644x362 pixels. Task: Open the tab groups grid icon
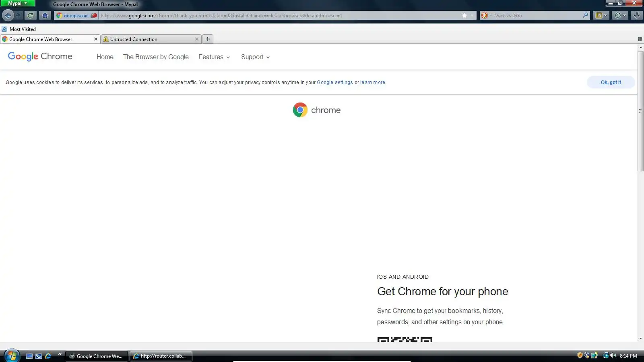pyautogui.click(x=640, y=39)
